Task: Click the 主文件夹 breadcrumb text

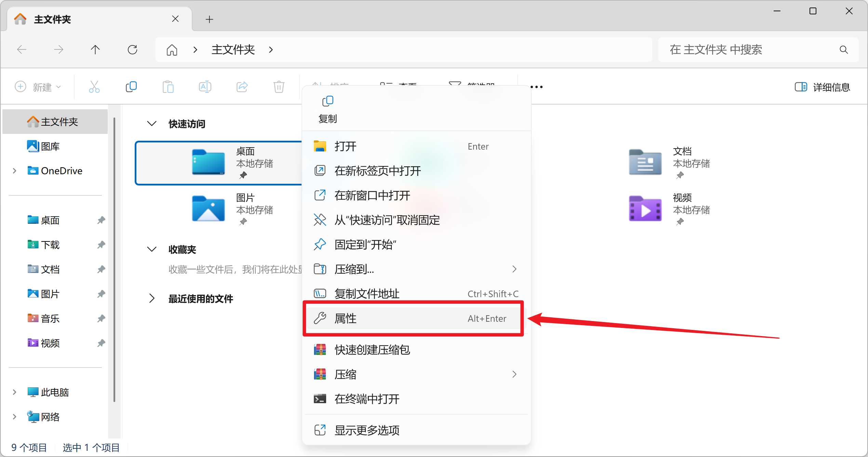Action: [233, 50]
